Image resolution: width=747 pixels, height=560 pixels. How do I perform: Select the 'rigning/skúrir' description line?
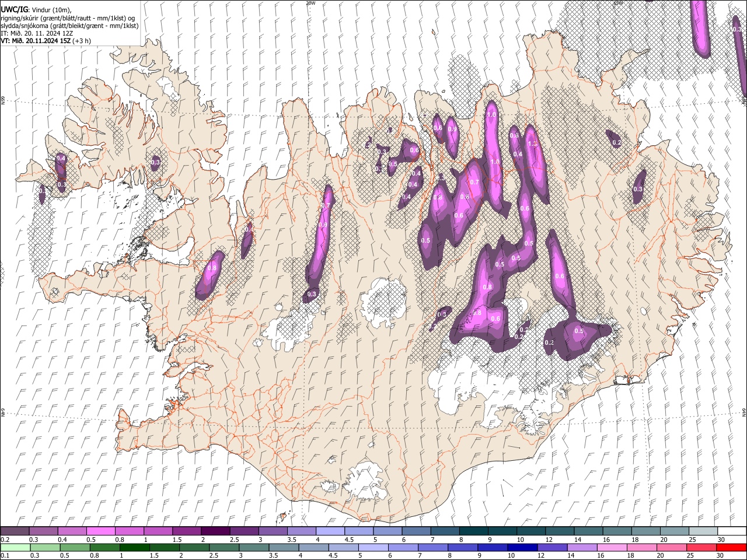(68, 18)
